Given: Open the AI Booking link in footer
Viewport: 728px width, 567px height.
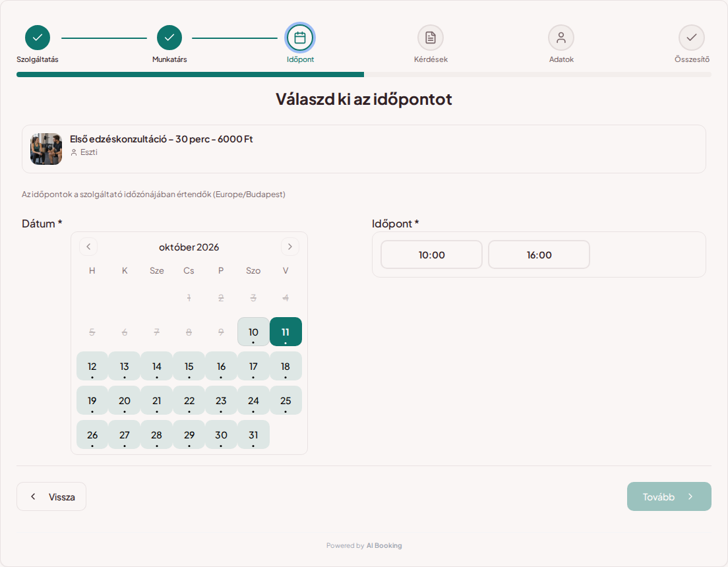Looking at the screenshot, I should click(384, 546).
